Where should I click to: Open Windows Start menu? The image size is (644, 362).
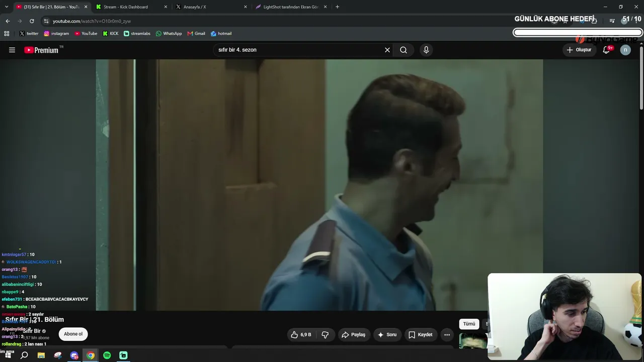click(8, 355)
